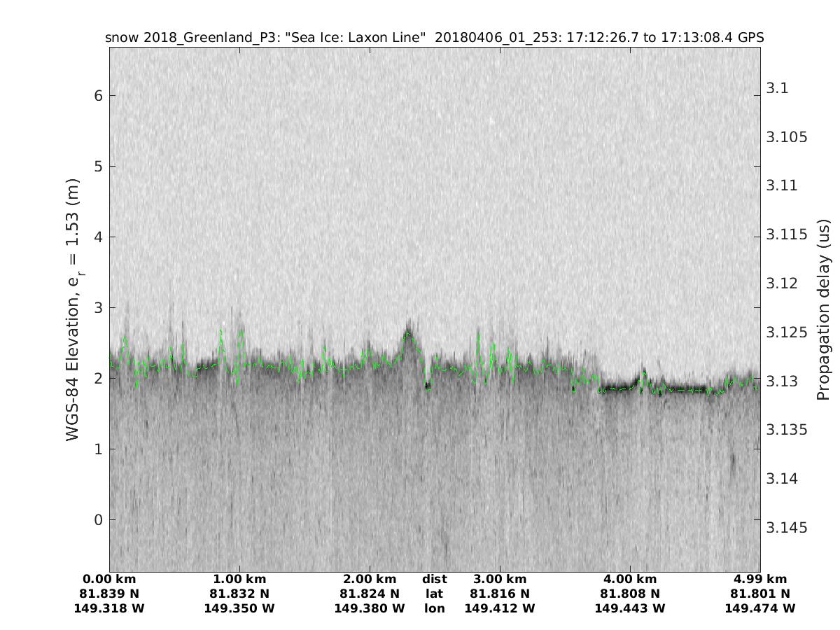
Task: Click the elevation tick label 0
Action: click(x=99, y=519)
